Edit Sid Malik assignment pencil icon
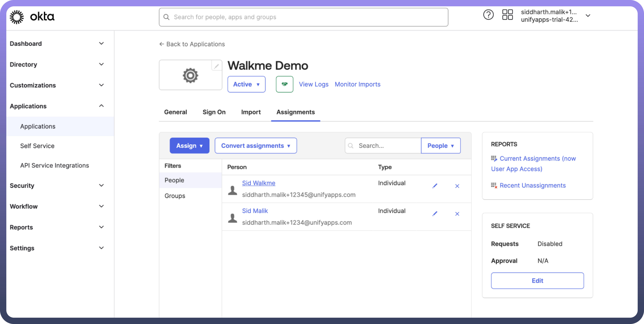 [x=435, y=214]
